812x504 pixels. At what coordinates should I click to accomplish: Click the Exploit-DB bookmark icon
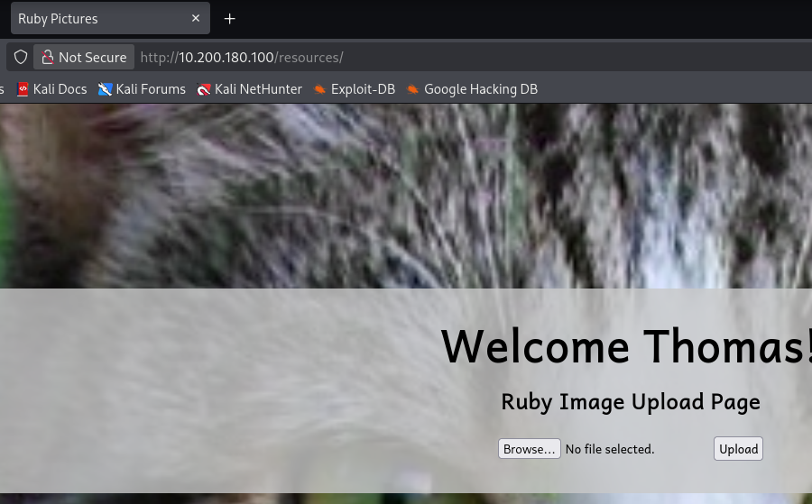point(319,89)
